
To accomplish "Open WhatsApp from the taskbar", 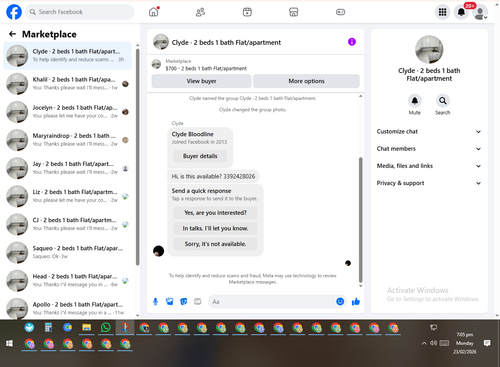I will point(106,328).
